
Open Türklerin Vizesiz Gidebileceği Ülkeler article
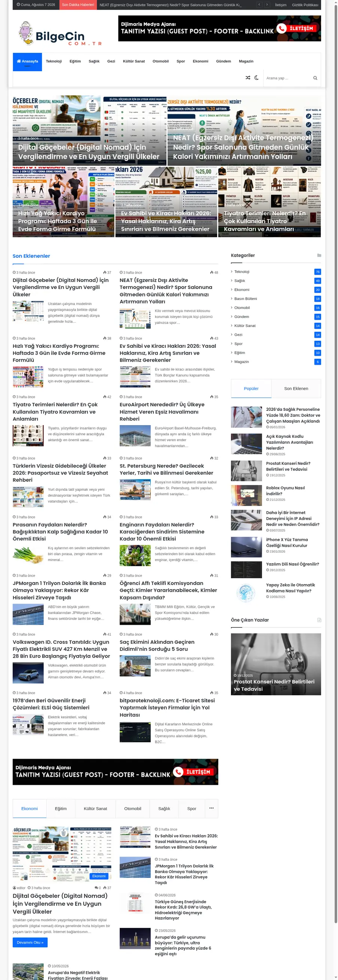coord(60,473)
